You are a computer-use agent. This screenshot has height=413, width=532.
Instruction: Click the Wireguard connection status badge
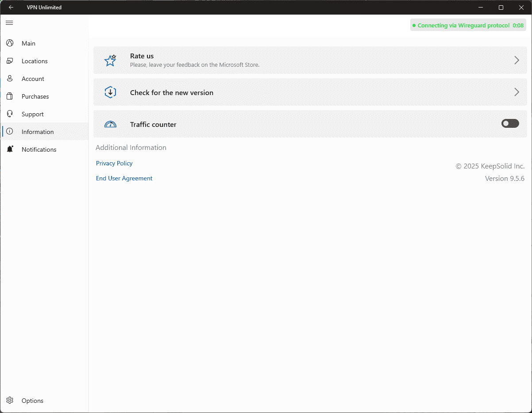[468, 25]
